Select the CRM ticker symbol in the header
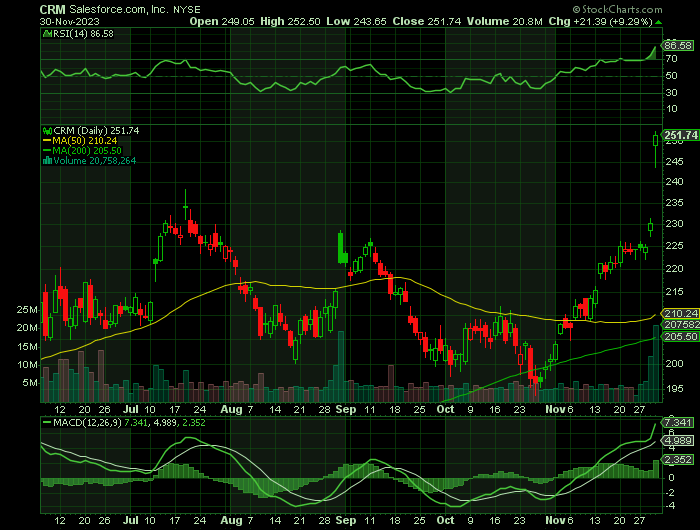 (x=52, y=9)
